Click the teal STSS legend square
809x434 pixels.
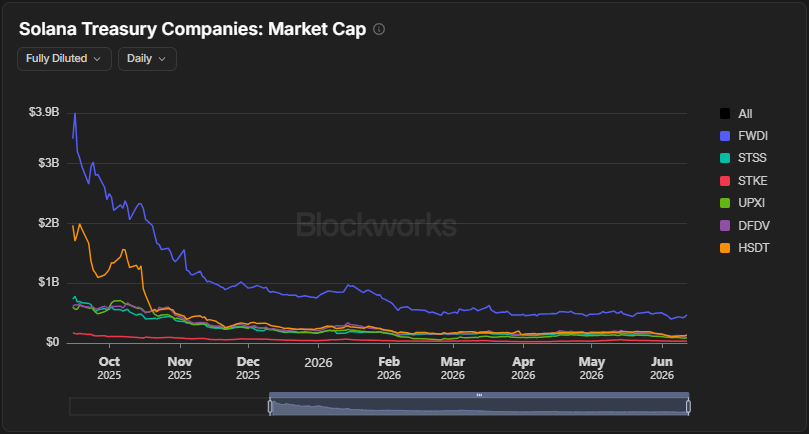click(725, 158)
